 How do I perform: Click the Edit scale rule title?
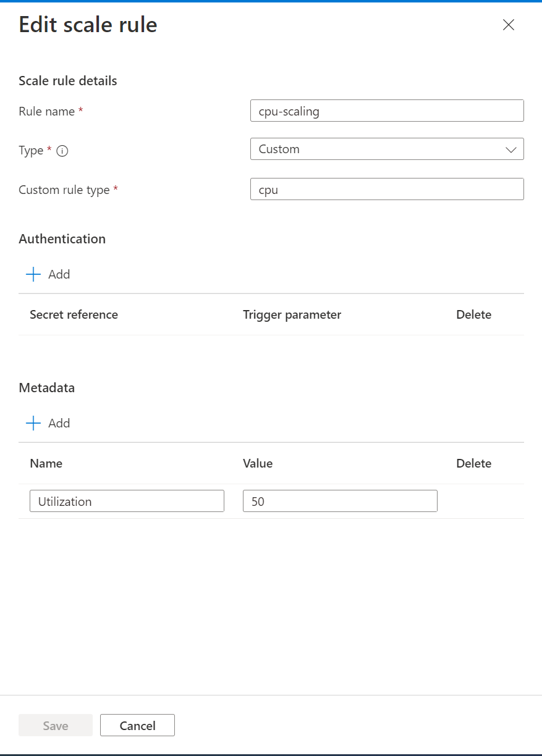[88, 25]
